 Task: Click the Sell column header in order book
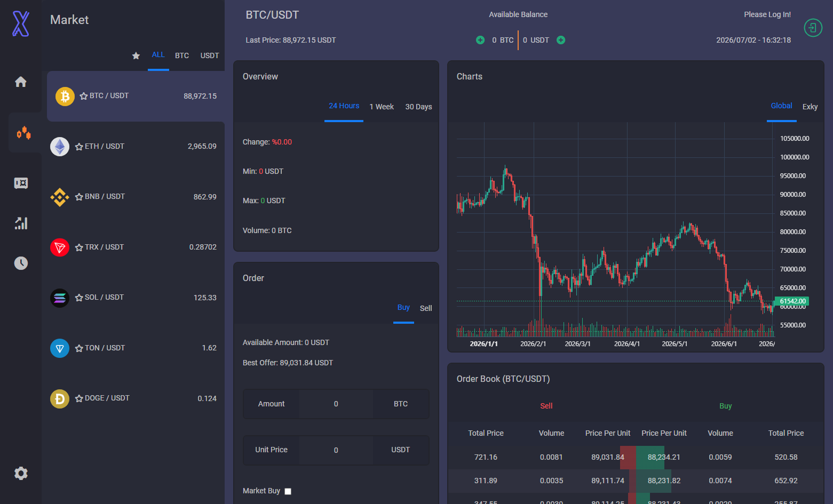546,406
